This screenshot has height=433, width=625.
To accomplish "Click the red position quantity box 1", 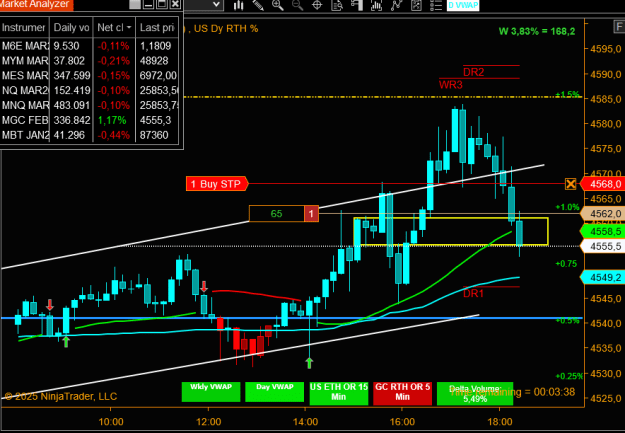I will click(311, 214).
